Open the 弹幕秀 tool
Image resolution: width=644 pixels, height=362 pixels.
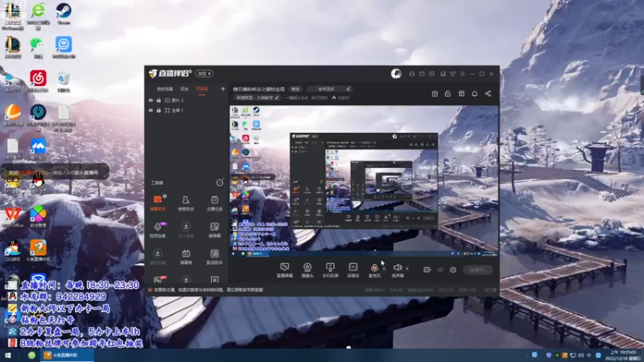186,257
